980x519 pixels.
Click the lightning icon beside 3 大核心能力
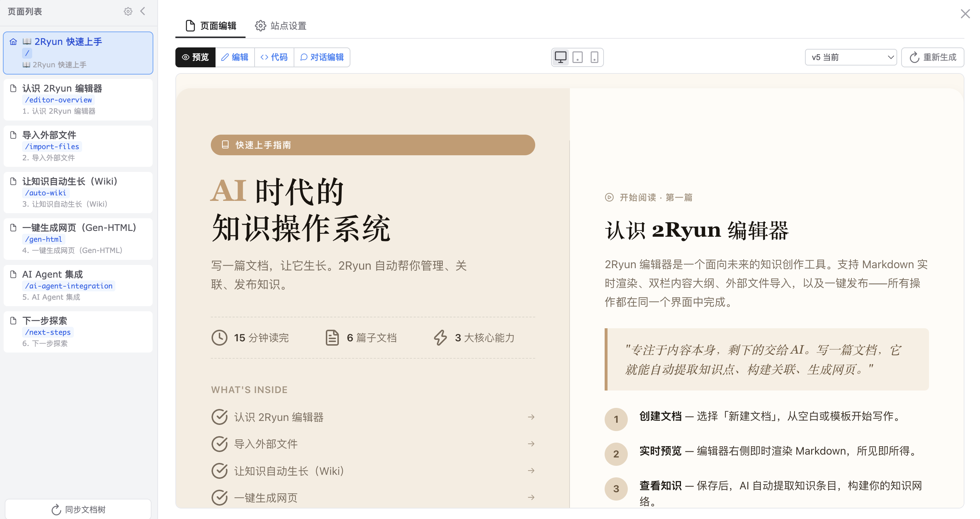(440, 338)
